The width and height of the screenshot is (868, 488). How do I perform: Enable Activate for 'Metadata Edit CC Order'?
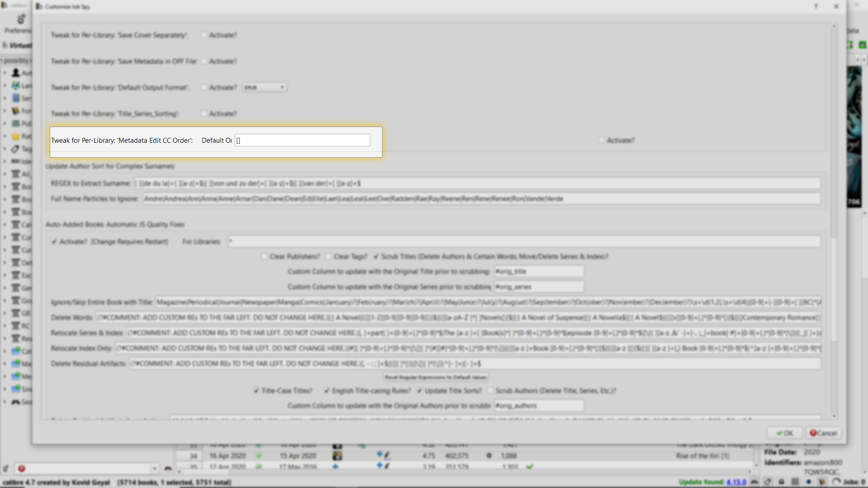pos(602,141)
